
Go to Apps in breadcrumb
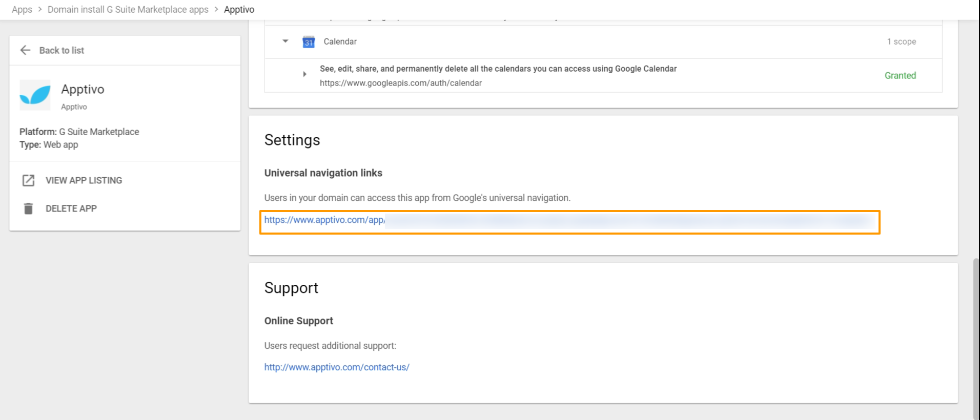(22, 10)
